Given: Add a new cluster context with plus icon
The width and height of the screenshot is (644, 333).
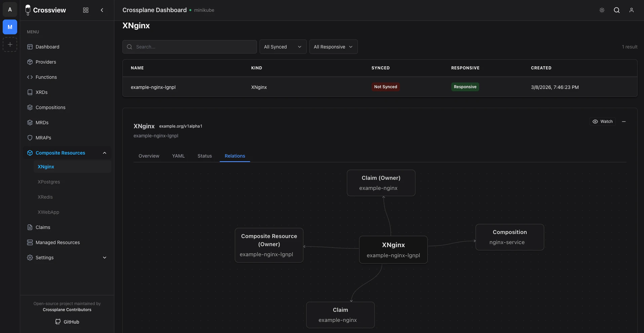Looking at the screenshot, I should (10, 44).
